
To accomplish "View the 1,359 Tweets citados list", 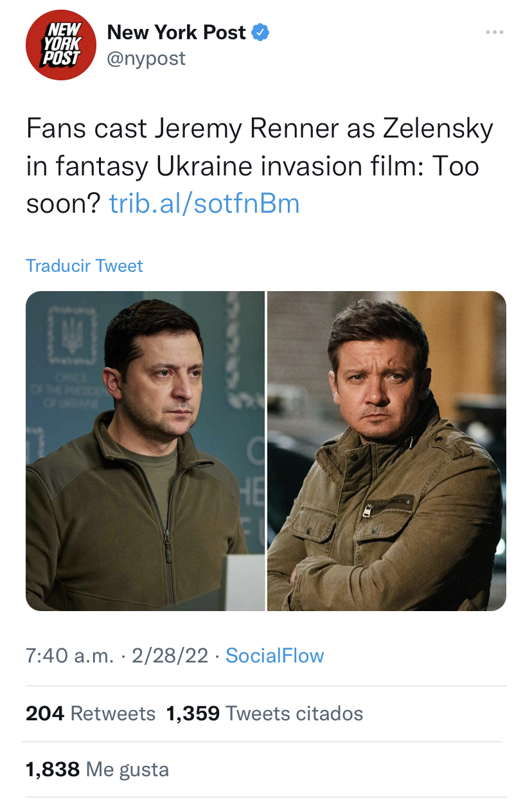I will pos(264,713).
